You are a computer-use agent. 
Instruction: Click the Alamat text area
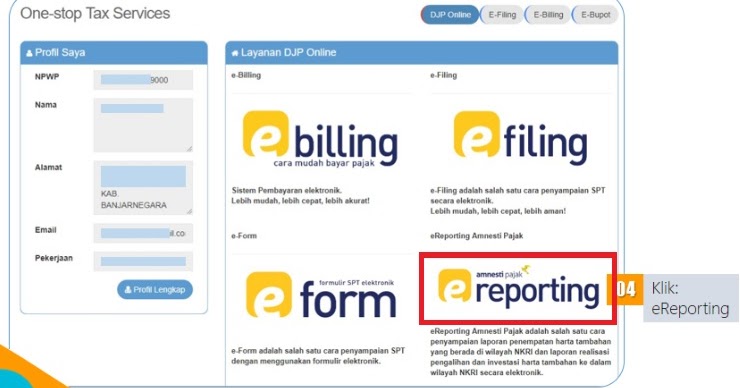143,187
